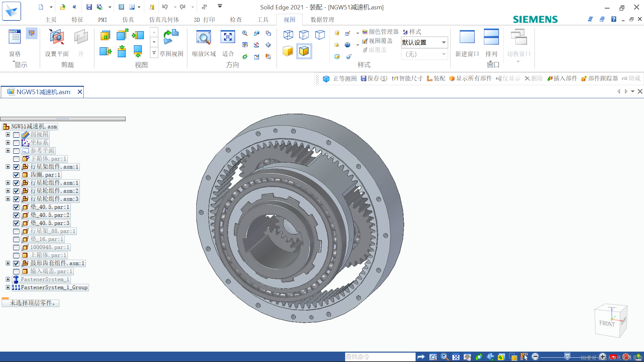Select 垫_16.par:1 tree item

click(x=43, y=239)
